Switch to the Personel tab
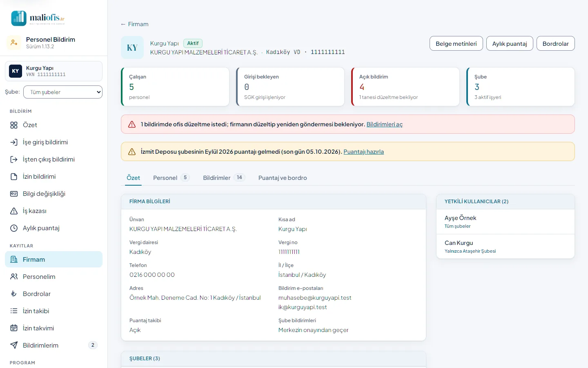The image size is (588, 368). (171, 178)
